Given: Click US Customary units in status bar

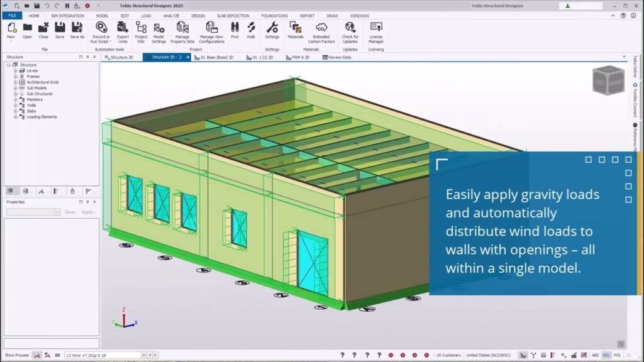Looking at the screenshot, I should click(448, 355).
